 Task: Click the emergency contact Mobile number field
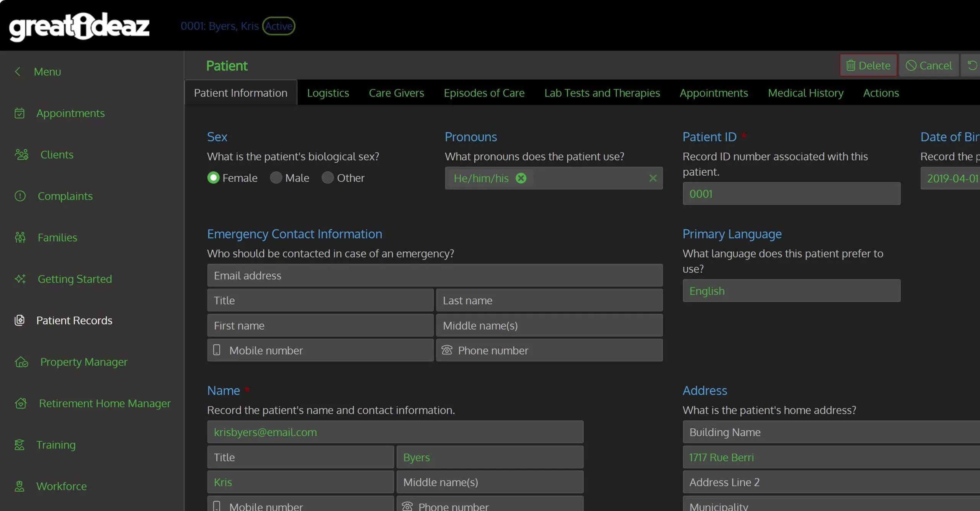pyautogui.click(x=320, y=350)
